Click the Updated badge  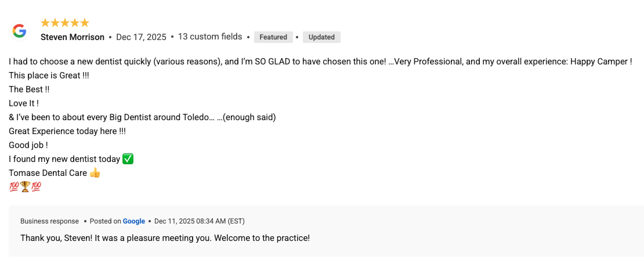click(321, 37)
